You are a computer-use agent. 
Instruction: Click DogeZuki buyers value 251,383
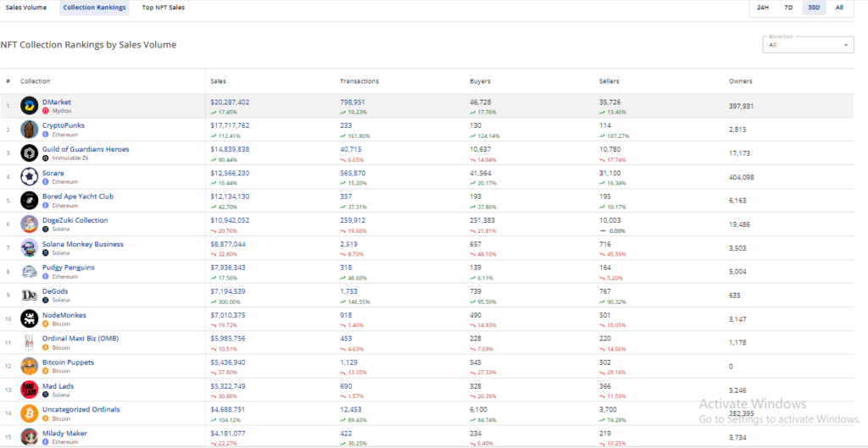482,220
